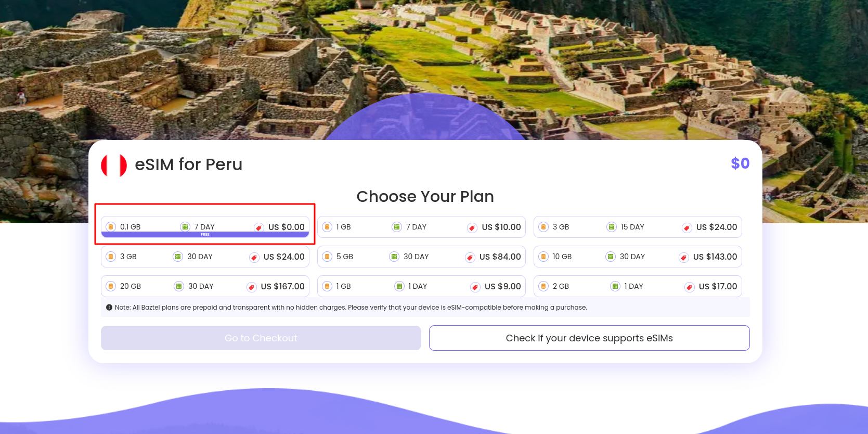Click the $0 total price
The width and height of the screenshot is (868, 434).
740,163
